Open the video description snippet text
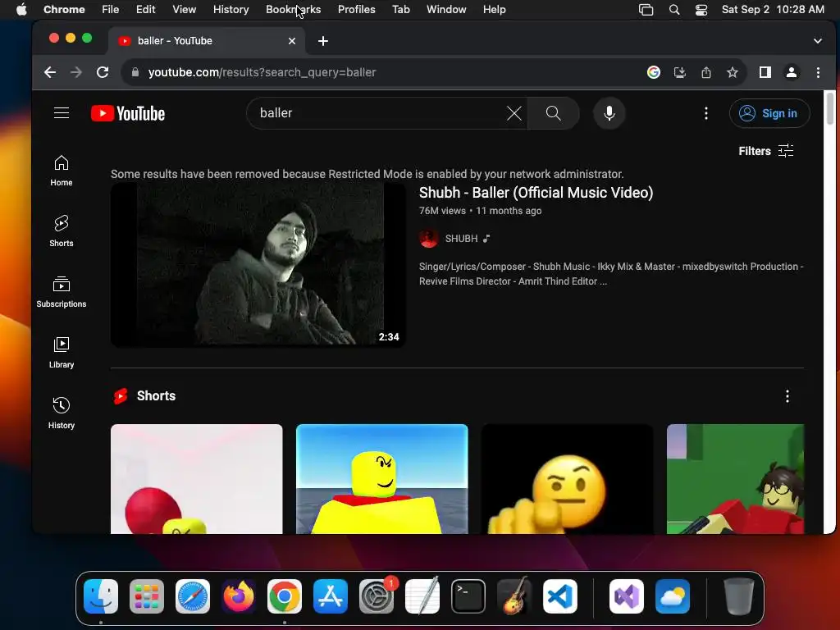The image size is (840, 630). (x=611, y=274)
